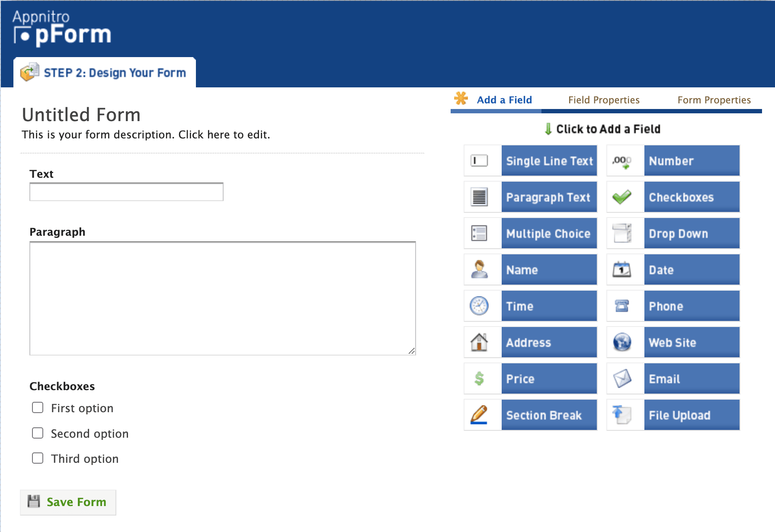Click inside the Text input field
The image size is (775, 532).
126,192
